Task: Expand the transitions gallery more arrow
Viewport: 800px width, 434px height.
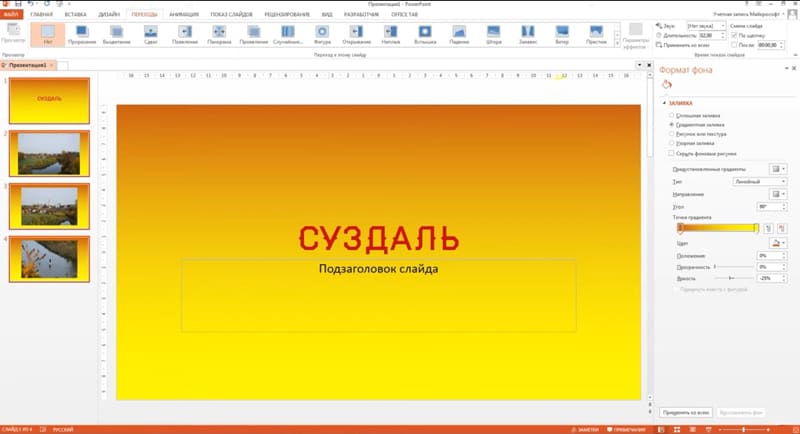Action: (x=617, y=44)
